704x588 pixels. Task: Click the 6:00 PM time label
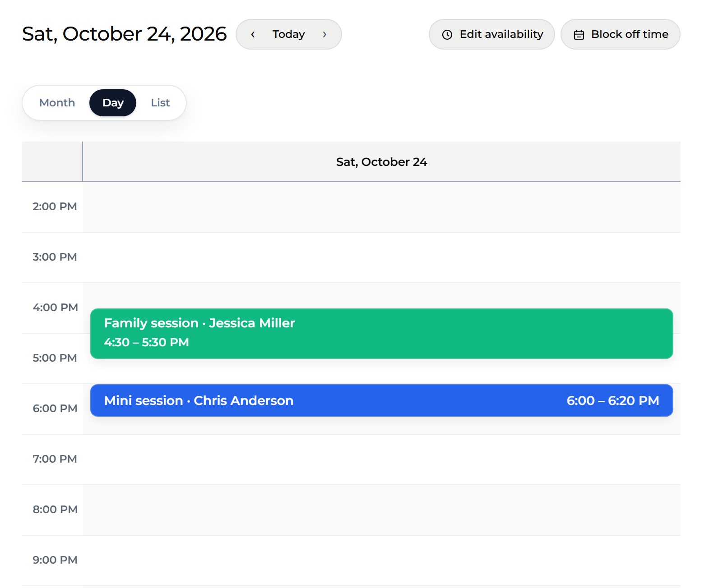[x=55, y=409]
